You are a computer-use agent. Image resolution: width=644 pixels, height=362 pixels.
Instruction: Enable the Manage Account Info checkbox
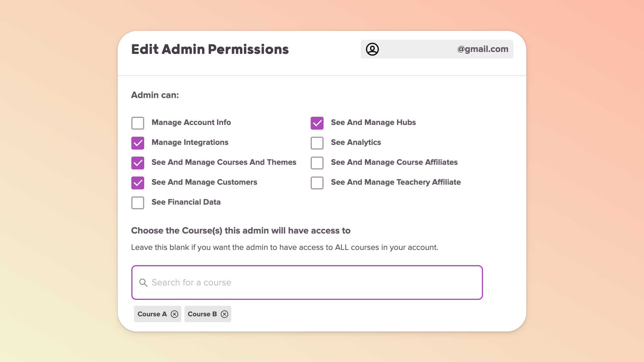tap(138, 123)
